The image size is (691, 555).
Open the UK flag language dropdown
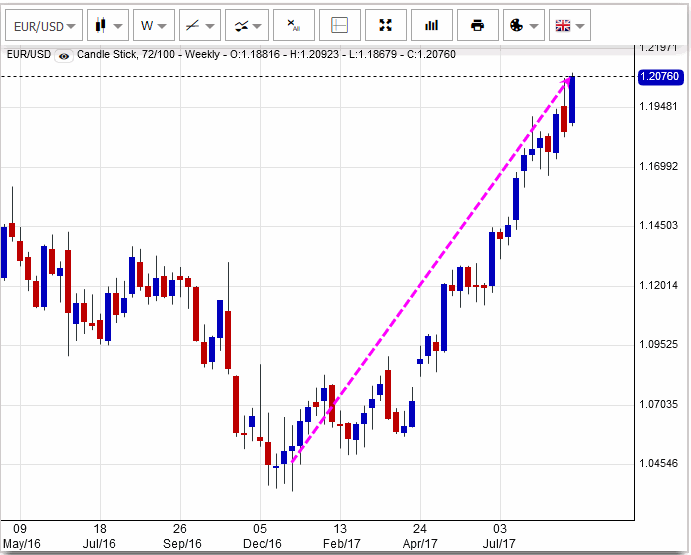tap(570, 26)
